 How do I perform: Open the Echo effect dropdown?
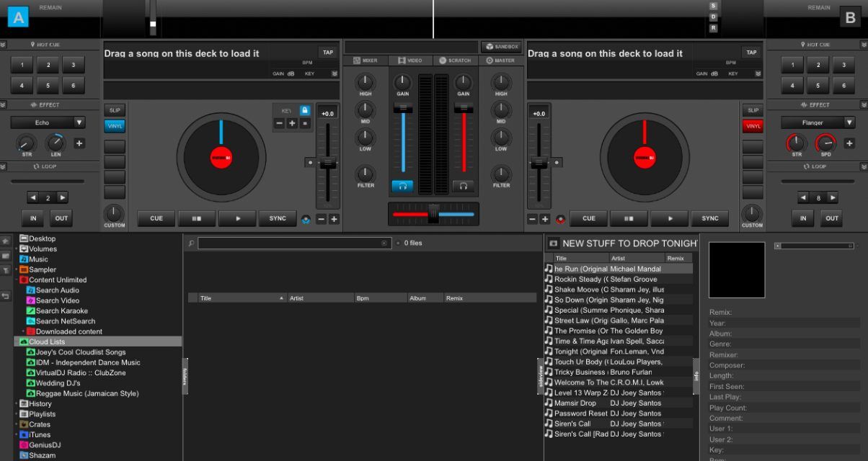pos(79,122)
